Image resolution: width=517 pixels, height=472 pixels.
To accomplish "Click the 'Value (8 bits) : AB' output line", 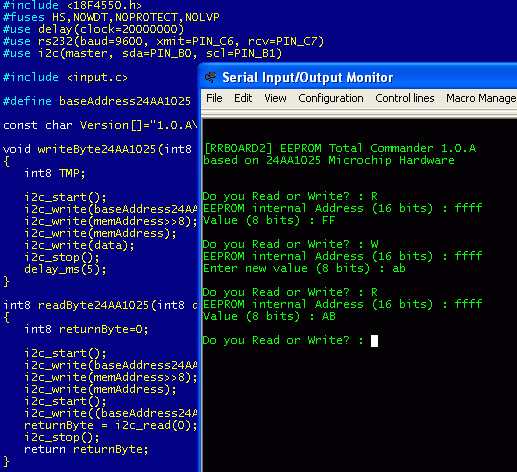I will 269,316.
